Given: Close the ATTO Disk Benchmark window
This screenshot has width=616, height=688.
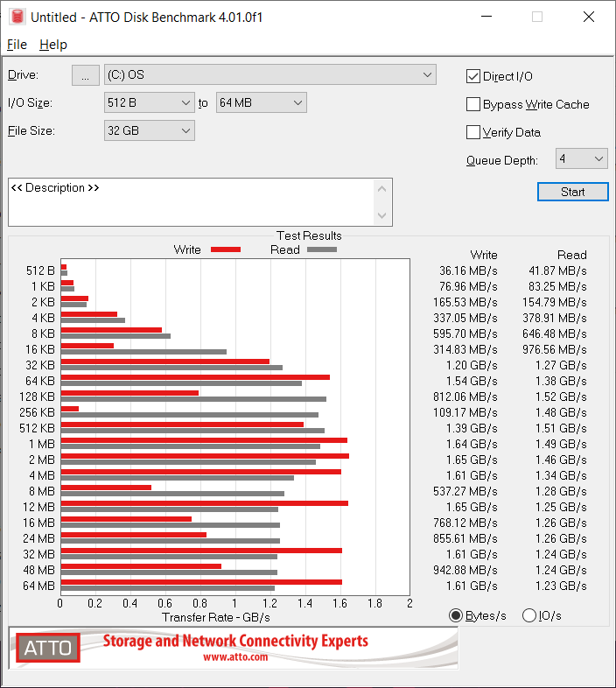Looking at the screenshot, I should [589, 17].
